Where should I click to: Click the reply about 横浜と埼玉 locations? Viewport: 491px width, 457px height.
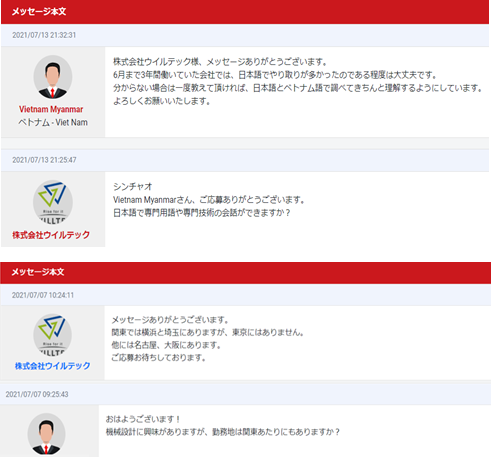[208, 332]
